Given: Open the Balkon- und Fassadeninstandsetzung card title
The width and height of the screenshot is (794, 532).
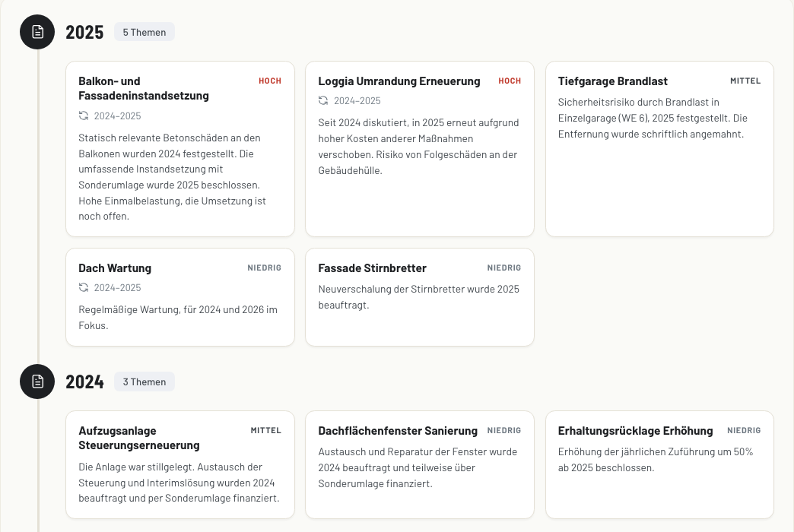Looking at the screenshot, I should coord(144,88).
